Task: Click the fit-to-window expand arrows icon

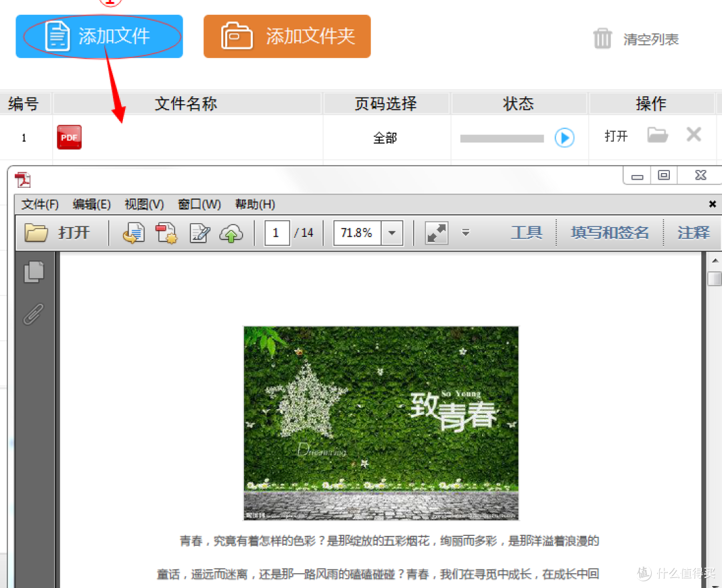Action: [x=436, y=233]
